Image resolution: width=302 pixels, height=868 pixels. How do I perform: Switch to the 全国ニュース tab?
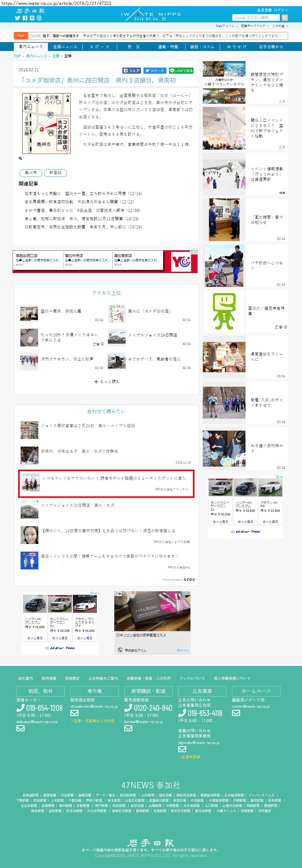point(65,47)
